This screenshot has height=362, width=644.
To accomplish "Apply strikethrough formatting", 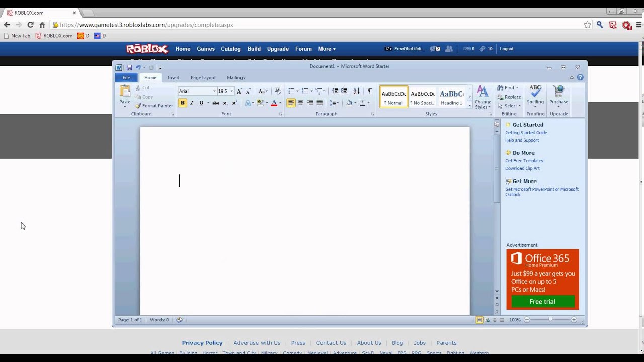I will coord(216,103).
